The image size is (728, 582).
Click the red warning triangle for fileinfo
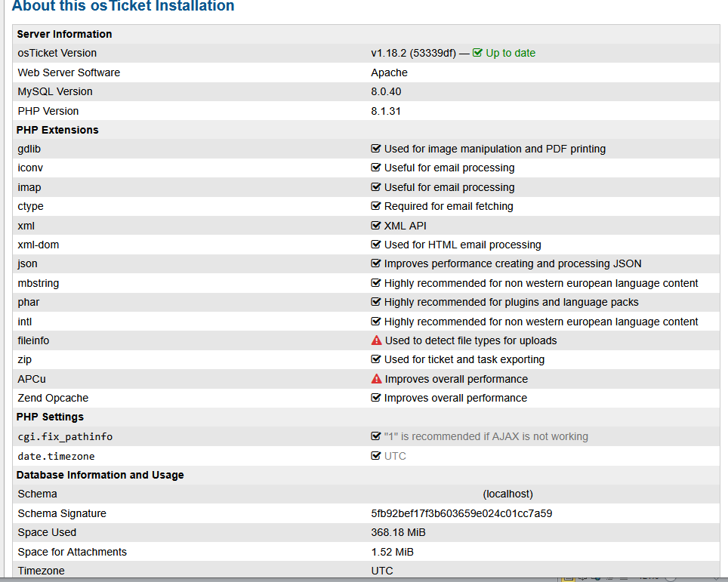point(376,340)
